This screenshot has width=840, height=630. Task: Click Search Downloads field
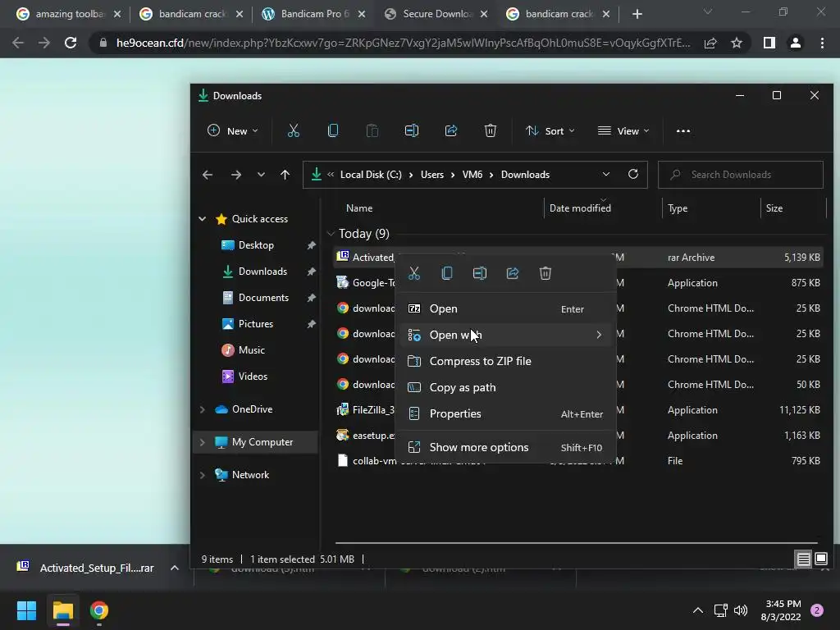(741, 175)
